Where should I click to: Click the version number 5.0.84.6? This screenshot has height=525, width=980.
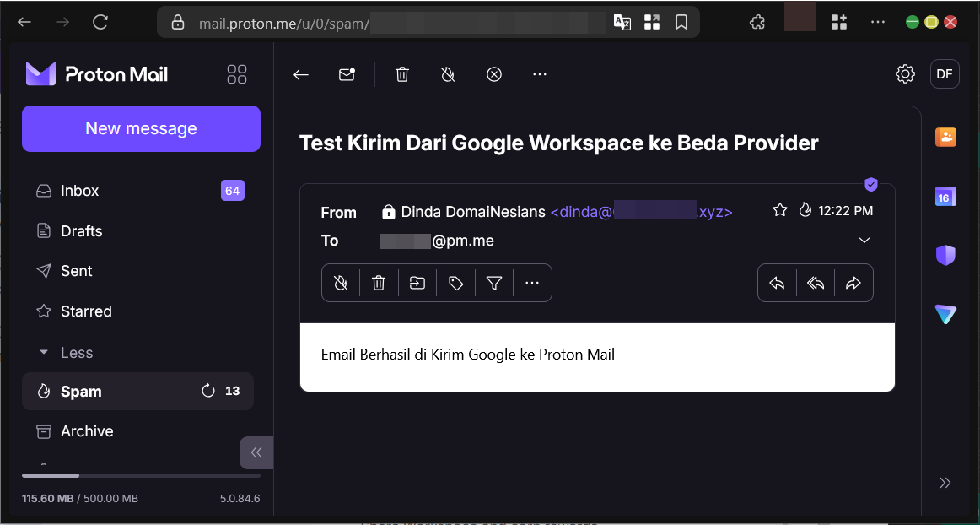240,499
